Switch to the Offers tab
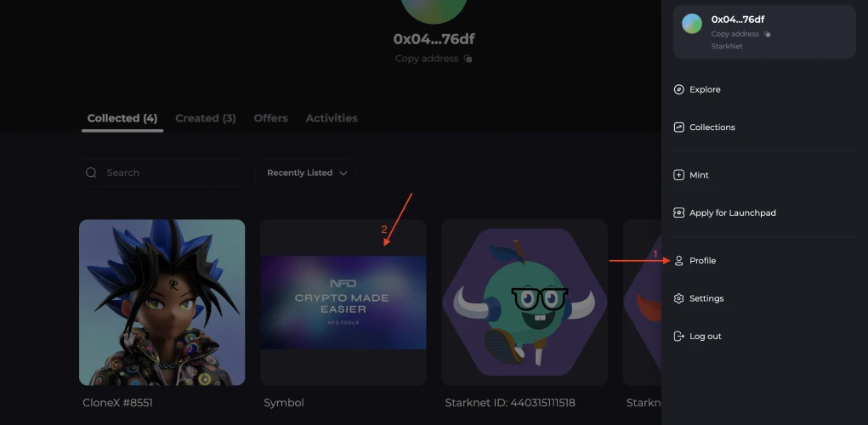This screenshot has height=425, width=868. [x=270, y=118]
